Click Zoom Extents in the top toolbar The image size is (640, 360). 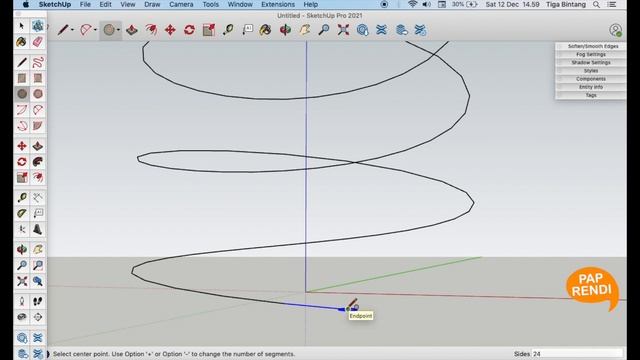click(x=343, y=30)
